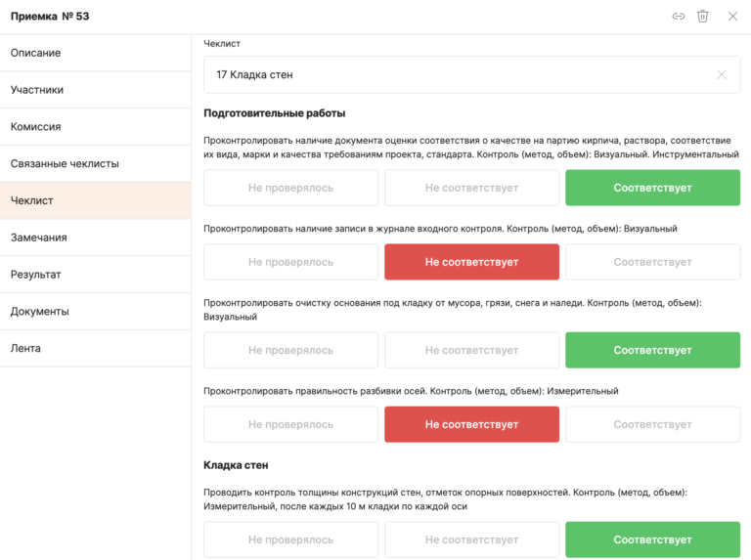Open the Комиссия section
The image size is (751, 560).
[95, 127]
